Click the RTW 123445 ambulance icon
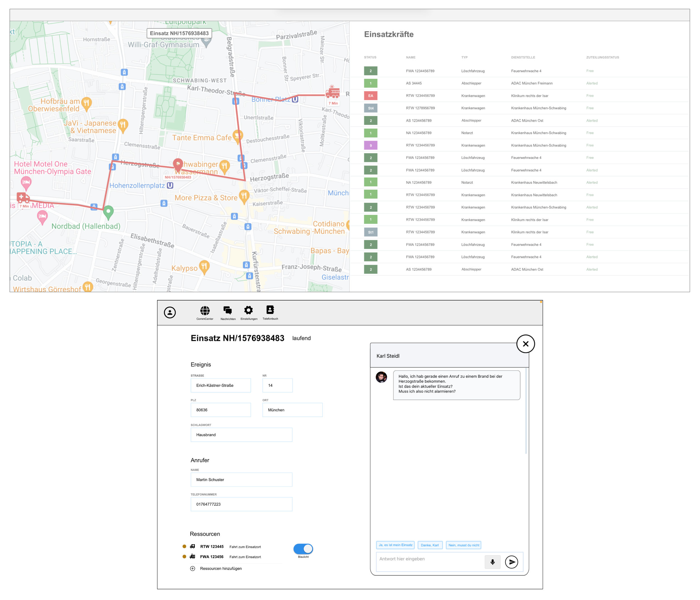This screenshot has width=700, height=600. tap(193, 546)
